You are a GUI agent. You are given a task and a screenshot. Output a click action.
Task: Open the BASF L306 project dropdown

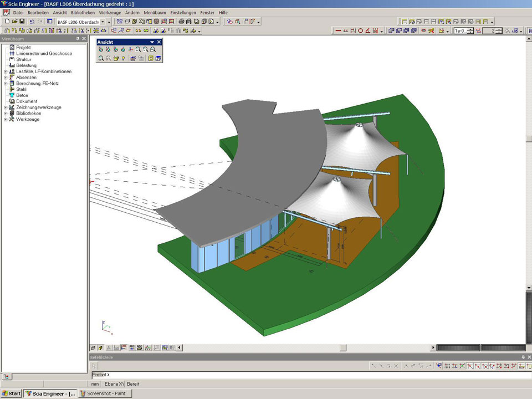pos(109,22)
